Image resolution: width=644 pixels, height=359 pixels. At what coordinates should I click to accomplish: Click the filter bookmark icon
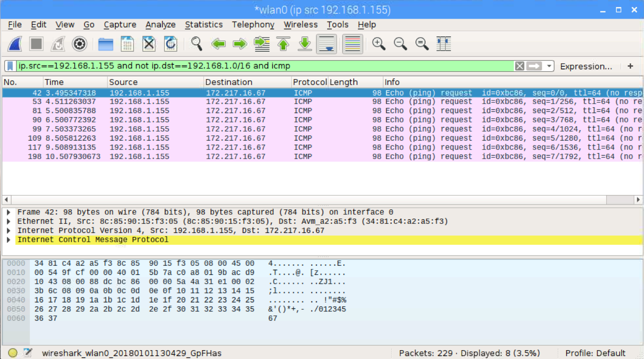tap(10, 66)
